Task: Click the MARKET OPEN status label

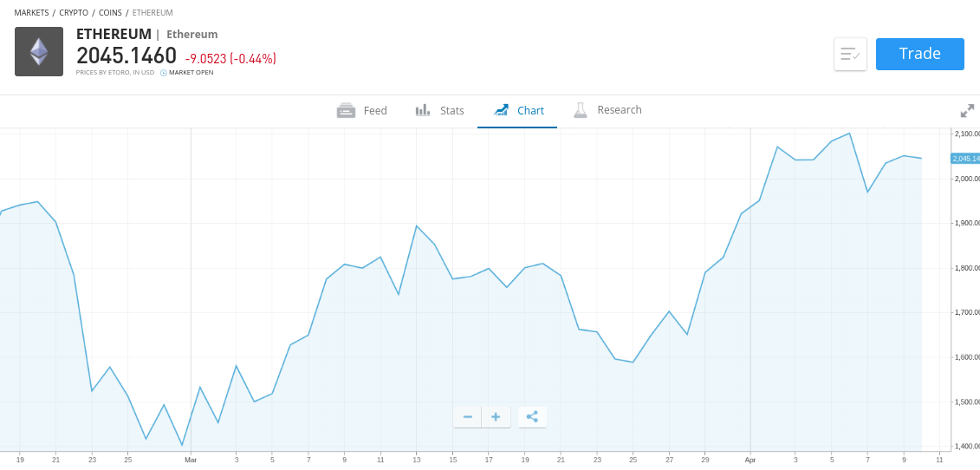Action: click(191, 73)
